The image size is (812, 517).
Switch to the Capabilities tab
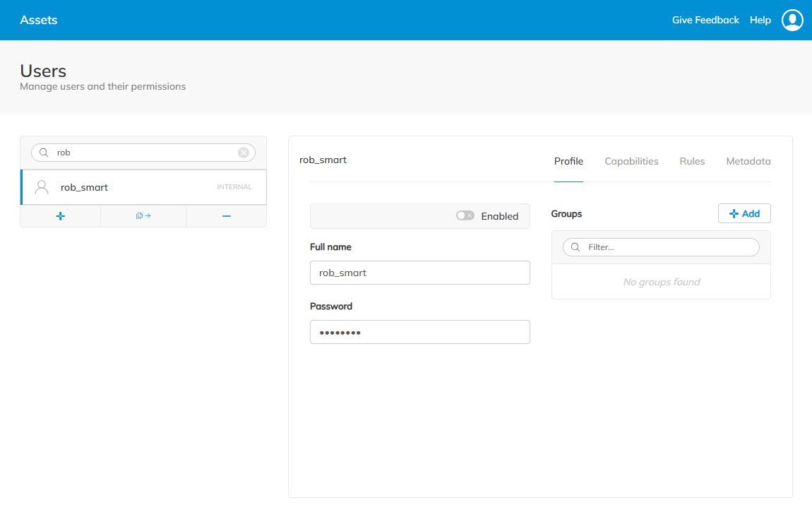tap(631, 161)
